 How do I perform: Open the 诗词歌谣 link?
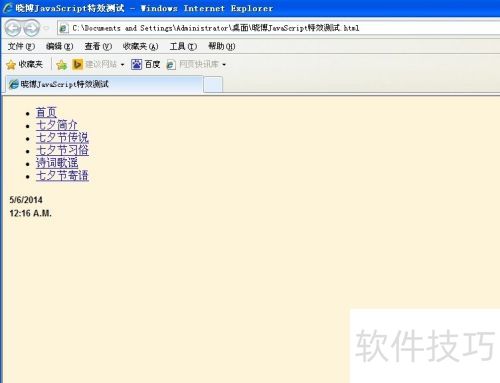tap(57, 163)
